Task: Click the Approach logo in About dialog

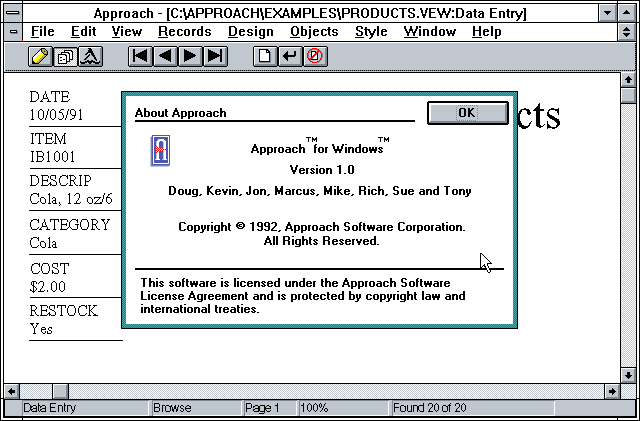Action: [x=160, y=150]
